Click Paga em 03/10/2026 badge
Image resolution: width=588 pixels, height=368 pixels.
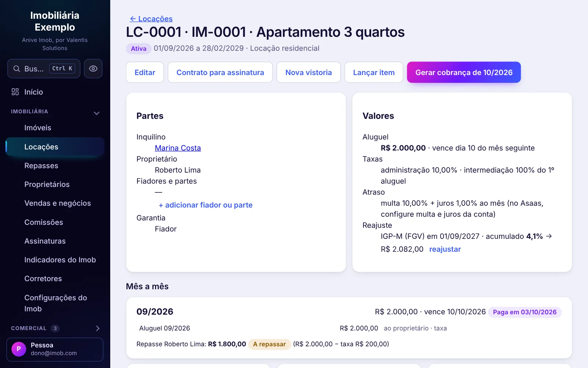pyautogui.click(x=524, y=312)
